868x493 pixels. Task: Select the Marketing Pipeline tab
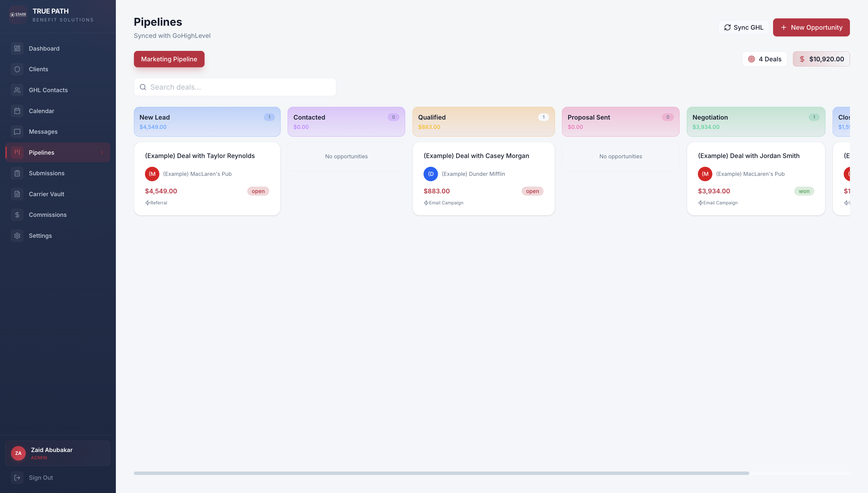tap(169, 59)
